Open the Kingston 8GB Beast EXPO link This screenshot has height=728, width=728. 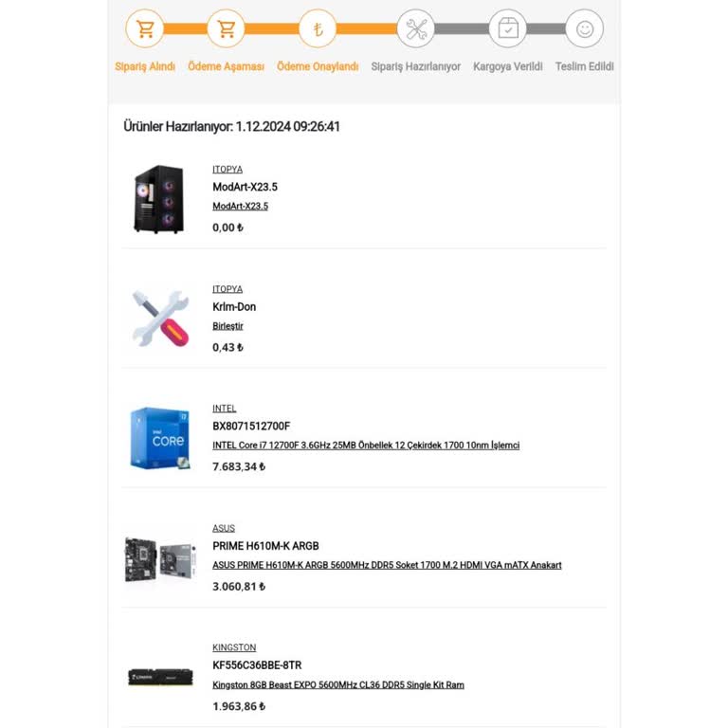pyautogui.click(x=338, y=684)
